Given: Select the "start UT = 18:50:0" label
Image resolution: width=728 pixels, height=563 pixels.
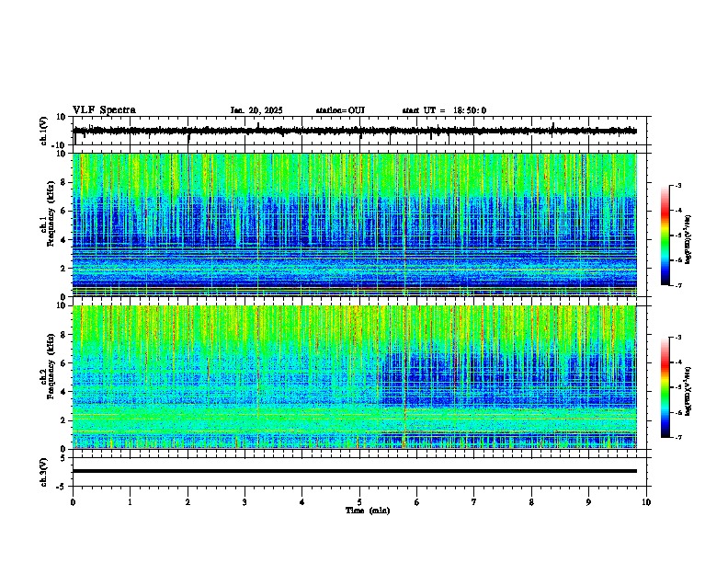Looking at the screenshot, I should coord(444,110).
